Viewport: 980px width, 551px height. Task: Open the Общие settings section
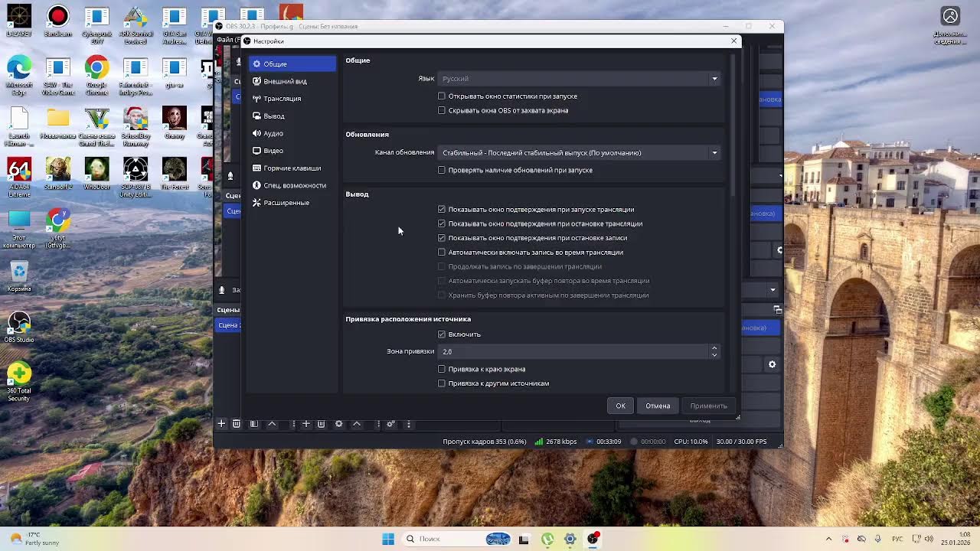pyautogui.click(x=292, y=64)
